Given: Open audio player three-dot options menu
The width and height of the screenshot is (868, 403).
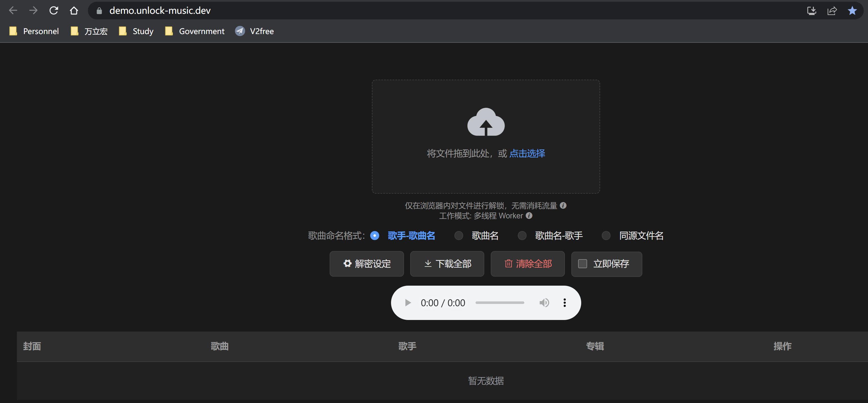Looking at the screenshot, I should (564, 303).
